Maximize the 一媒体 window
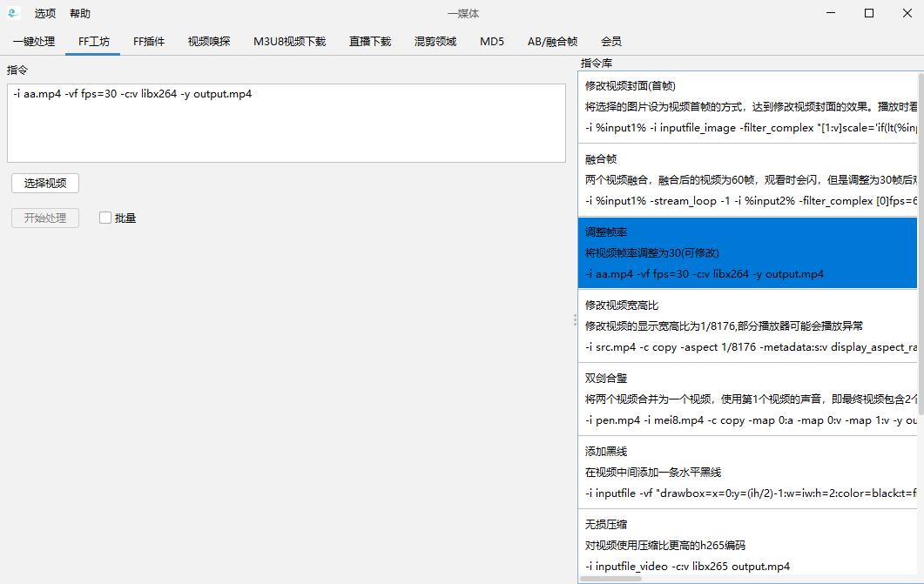Image resolution: width=924 pixels, height=584 pixels. [x=868, y=13]
